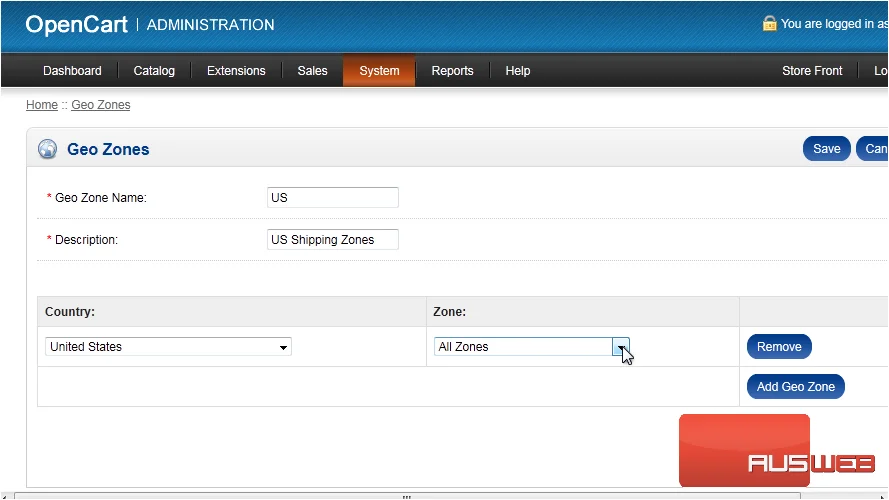
Task: Edit the Geo Zone Name field
Action: click(x=333, y=197)
